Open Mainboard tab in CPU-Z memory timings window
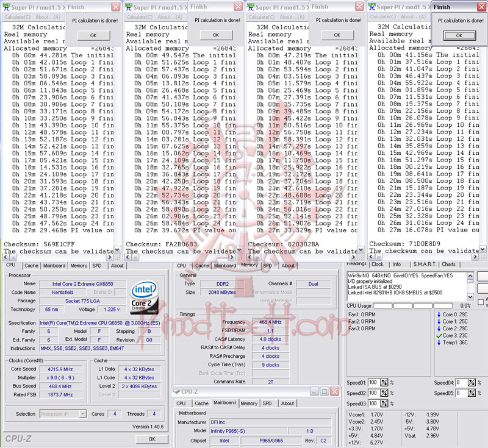 click(225, 266)
